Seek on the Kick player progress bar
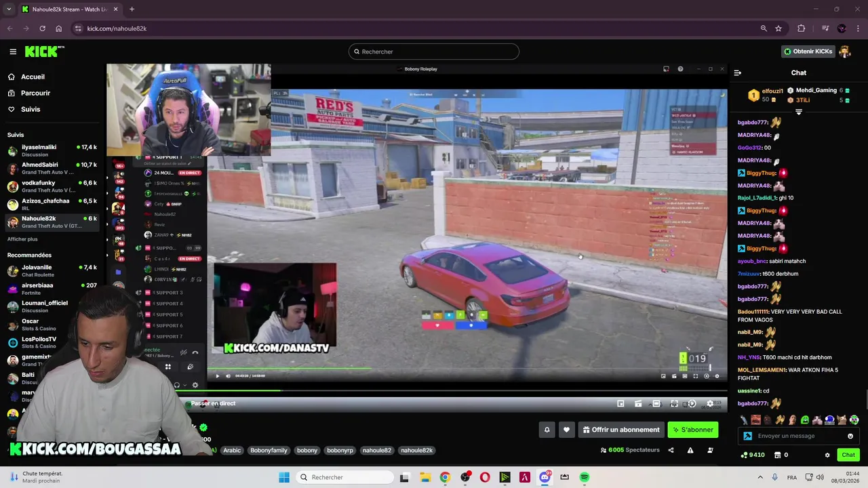This screenshot has width=868, height=488. pyautogui.click(x=417, y=390)
